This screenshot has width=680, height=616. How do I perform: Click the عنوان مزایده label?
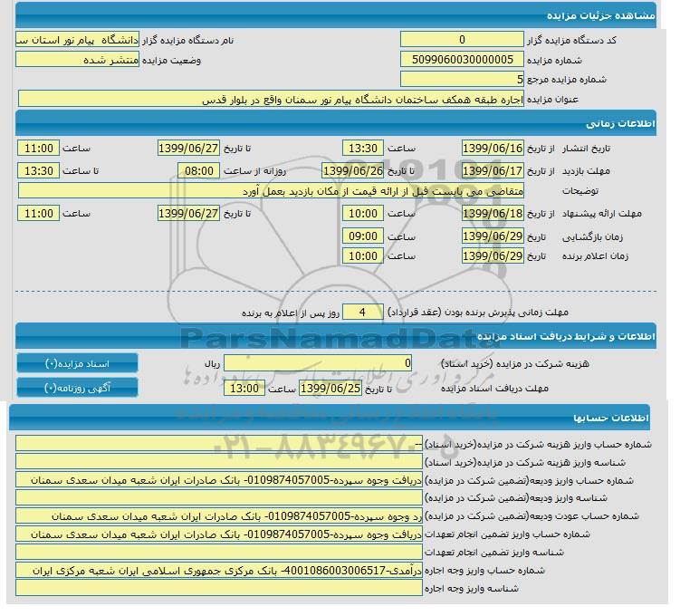pos(553,100)
